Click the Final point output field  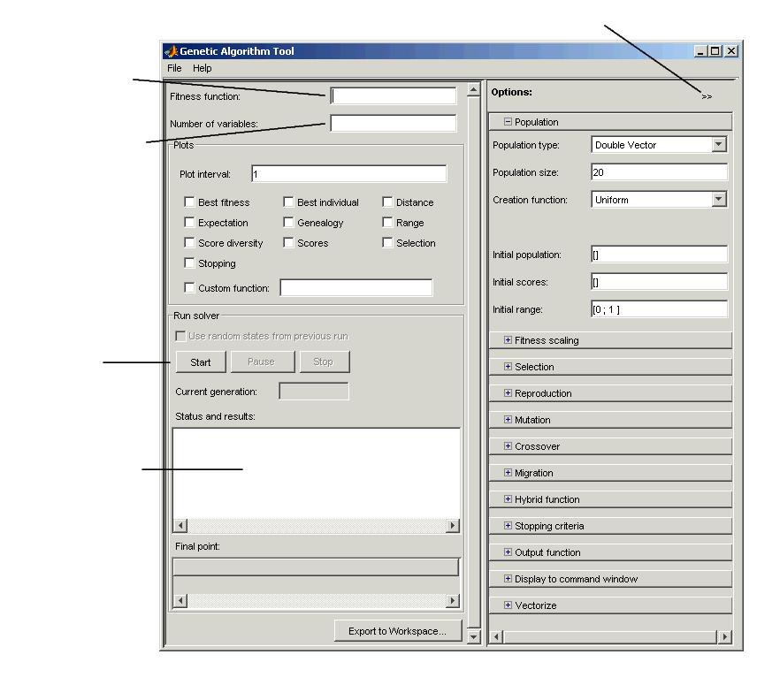click(316, 567)
